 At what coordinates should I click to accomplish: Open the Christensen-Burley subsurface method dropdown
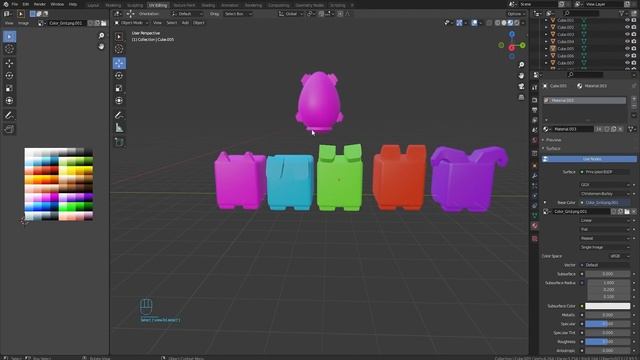point(605,194)
